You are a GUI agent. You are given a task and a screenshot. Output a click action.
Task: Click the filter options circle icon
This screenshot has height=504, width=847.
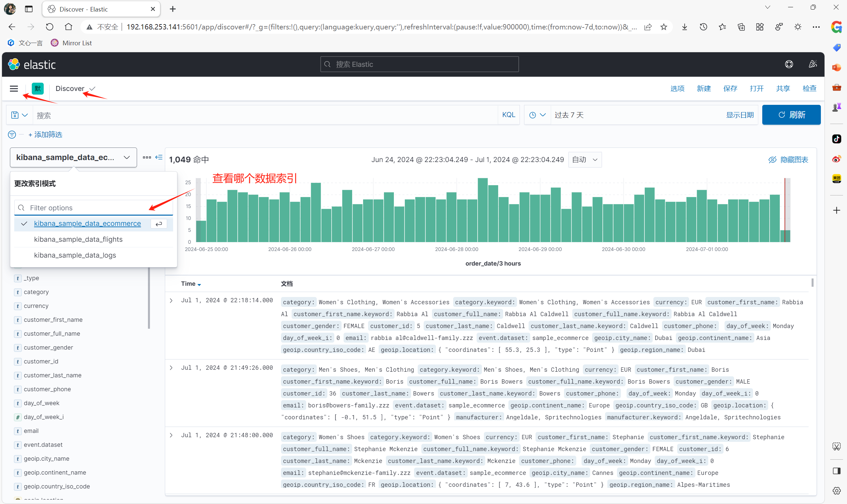coord(12,135)
